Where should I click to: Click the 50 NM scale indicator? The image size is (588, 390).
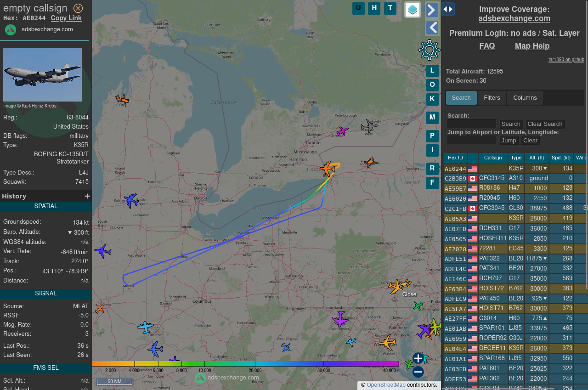point(114,382)
